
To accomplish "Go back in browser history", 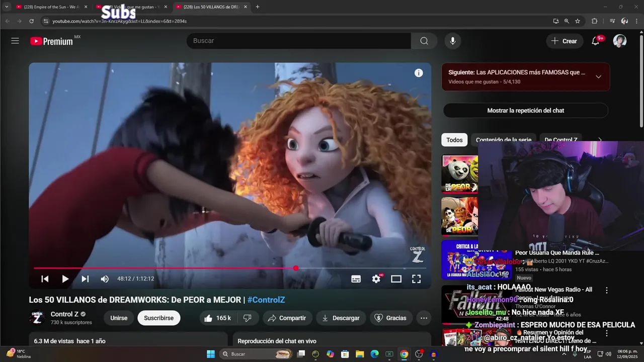I will (x=8, y=21).
